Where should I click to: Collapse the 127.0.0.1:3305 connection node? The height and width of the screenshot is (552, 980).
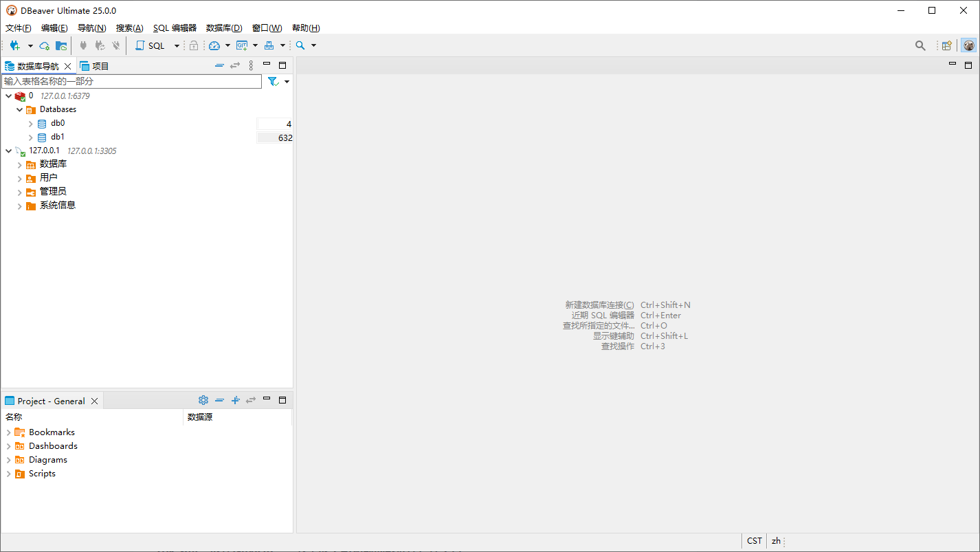point(8,151)
